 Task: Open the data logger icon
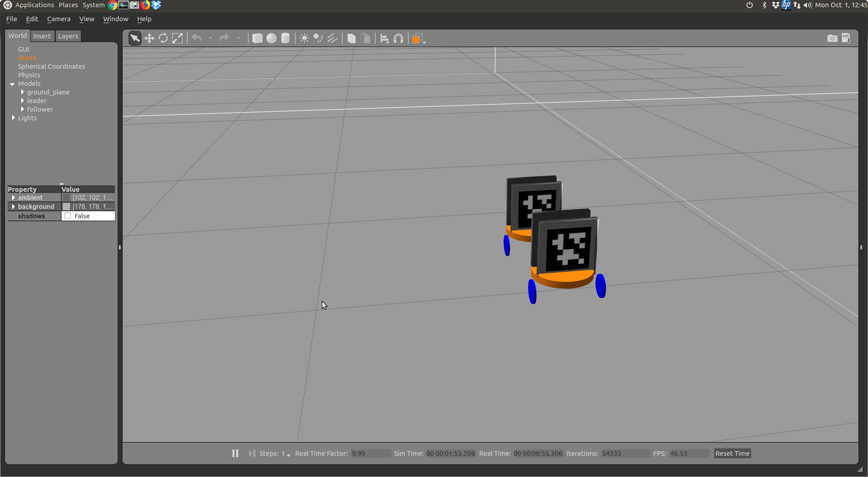pos(846,38)
